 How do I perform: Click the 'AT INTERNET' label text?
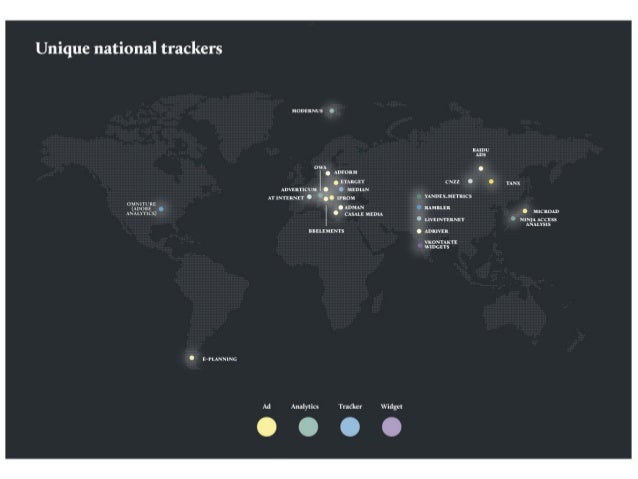pos(286,198)
